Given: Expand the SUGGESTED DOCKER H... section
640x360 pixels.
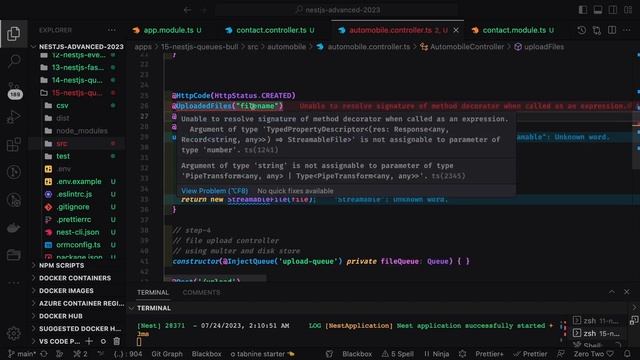Looking at the screenshot, I should (78, 329).
